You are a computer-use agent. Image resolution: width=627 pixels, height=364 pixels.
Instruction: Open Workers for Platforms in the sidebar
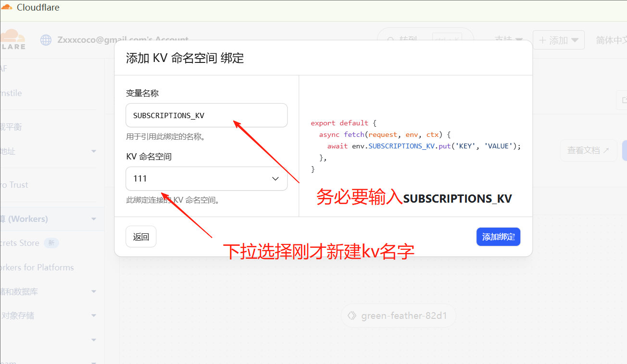pos(37,267)
